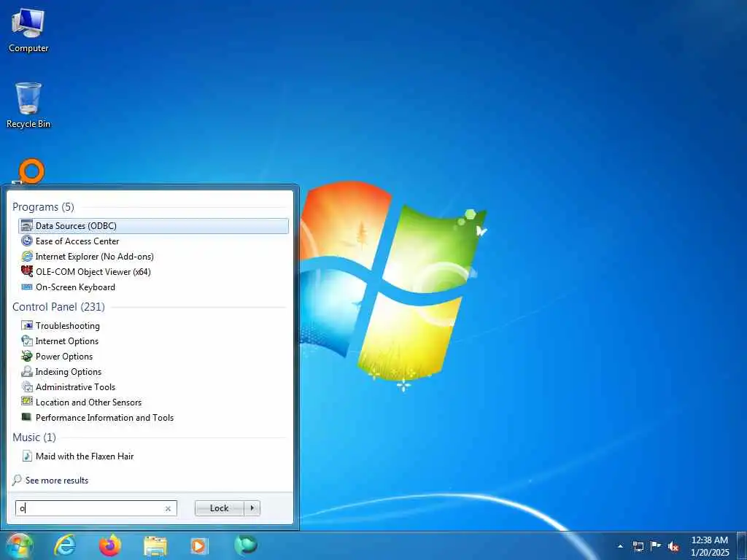Click the Administrative Tools gear icon
The width and height of the screenshot is (747, 560).
point(27,386)
